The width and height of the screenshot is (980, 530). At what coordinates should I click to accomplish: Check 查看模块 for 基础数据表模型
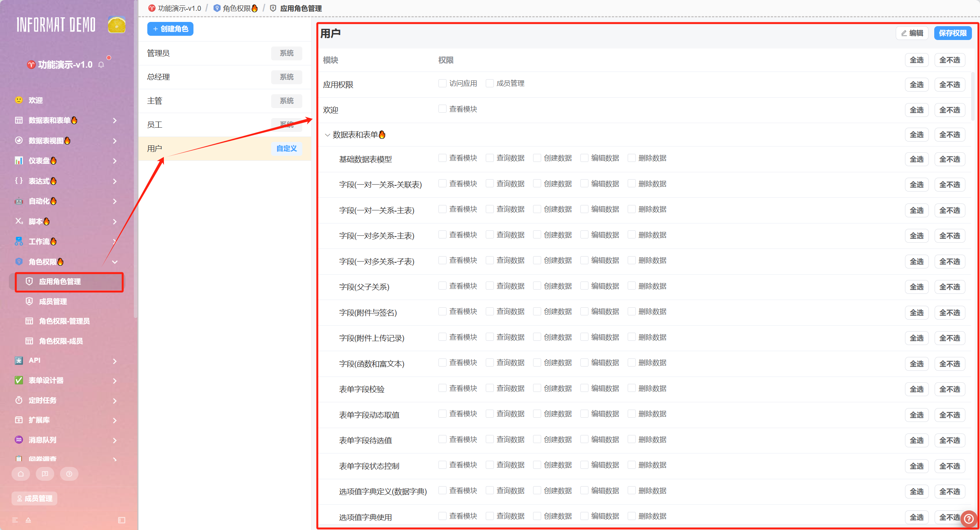pyautogui.click(x=442, y=158)
